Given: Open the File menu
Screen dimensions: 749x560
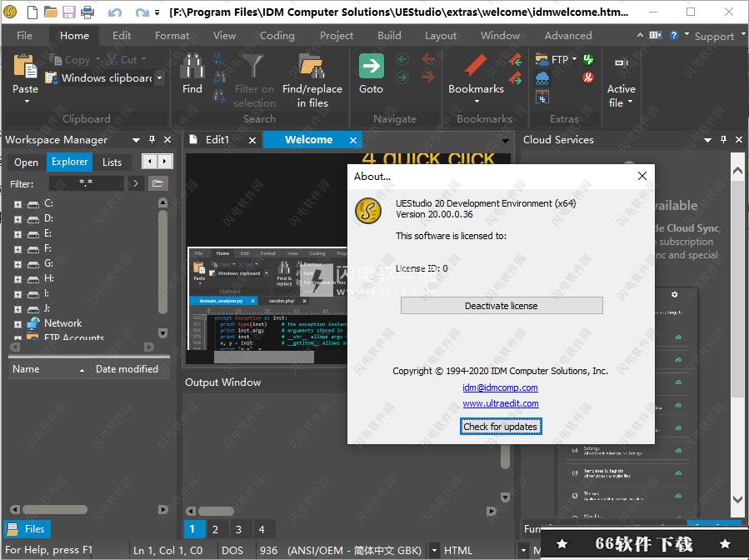Looking at the screenshot, I should [x=24, y=35].
